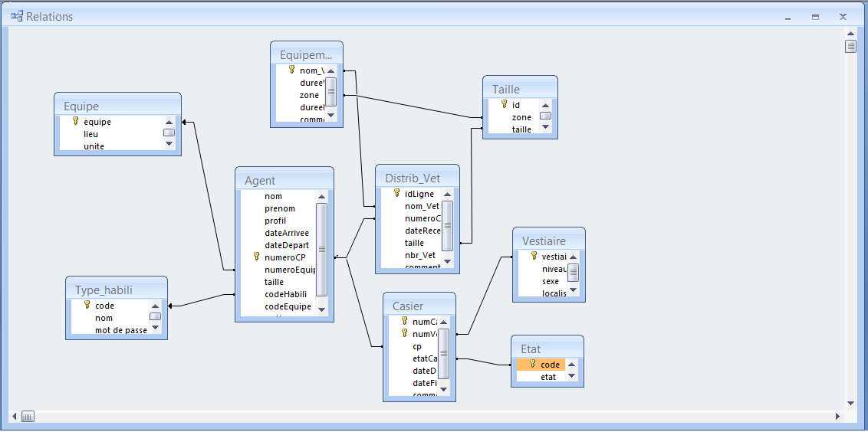This screenshot has width=868, height=432.
Task: Select the Agent table title bar
Action: click(x=284, y=180)
